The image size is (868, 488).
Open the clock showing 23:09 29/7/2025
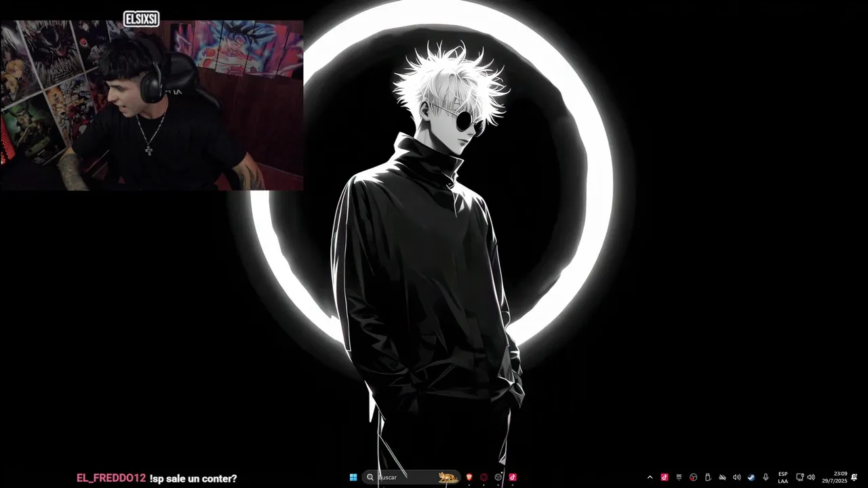[835, 477]
